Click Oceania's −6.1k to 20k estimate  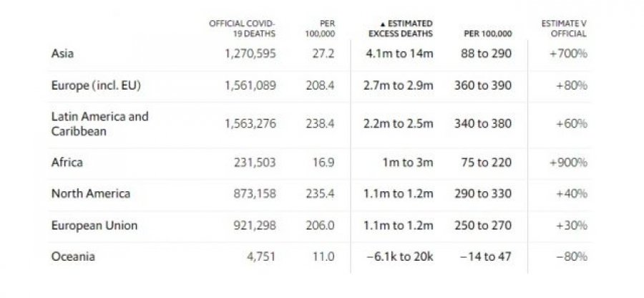(x=399, y=256)
